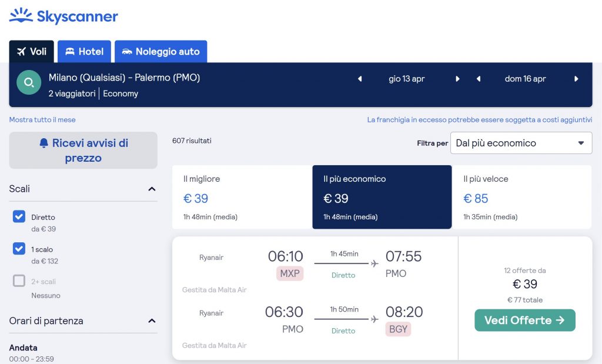Viewport: 602px width, 364px height.
Task: Click the Ricevi avvisi di prezzo button
Action: click(x=83, y=151)
